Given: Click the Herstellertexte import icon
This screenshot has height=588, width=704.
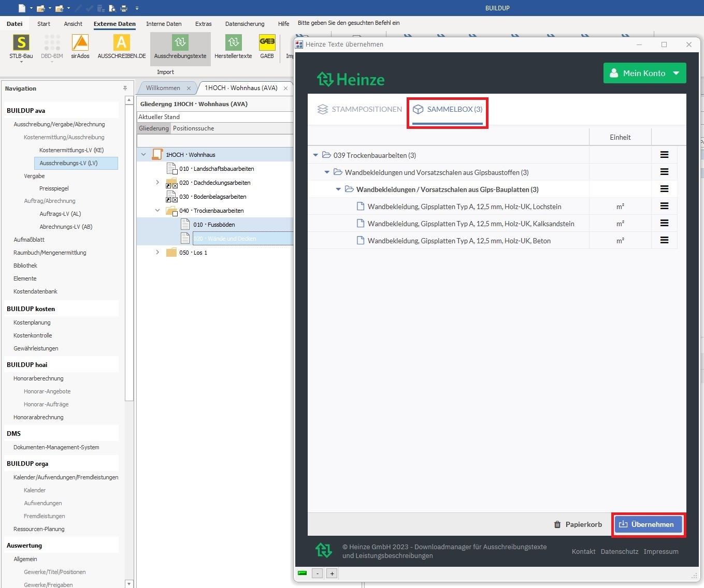Looking at the screenshot, I should [233, 43].
